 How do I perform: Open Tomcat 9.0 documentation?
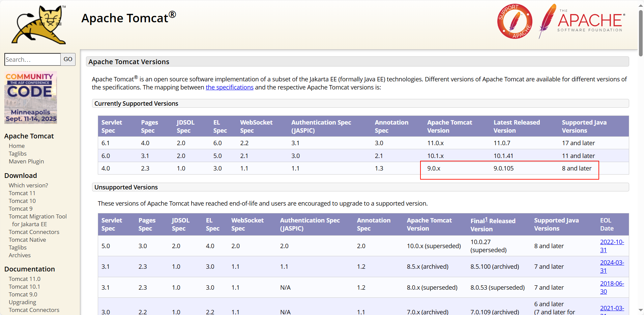(23, 294)
